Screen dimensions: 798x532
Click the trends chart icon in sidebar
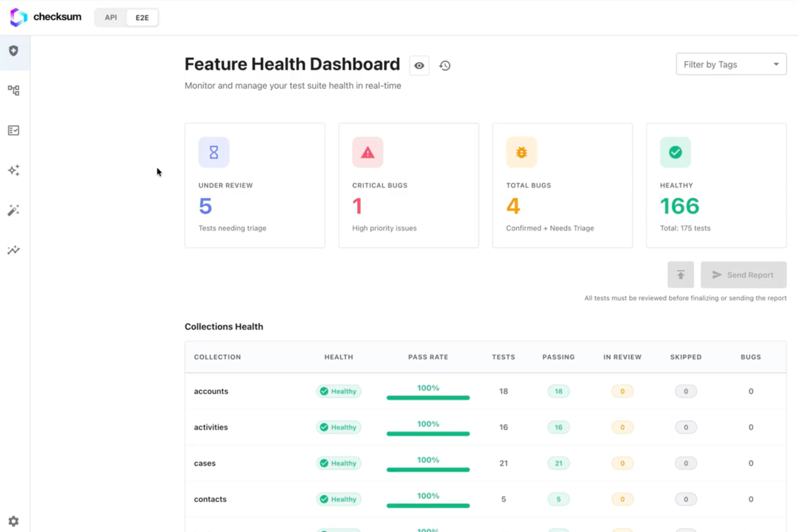(13, 250)
